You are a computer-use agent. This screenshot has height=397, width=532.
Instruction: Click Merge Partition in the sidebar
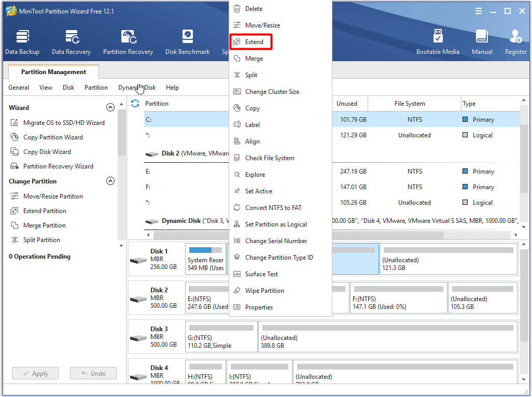(x=38, y=225)
